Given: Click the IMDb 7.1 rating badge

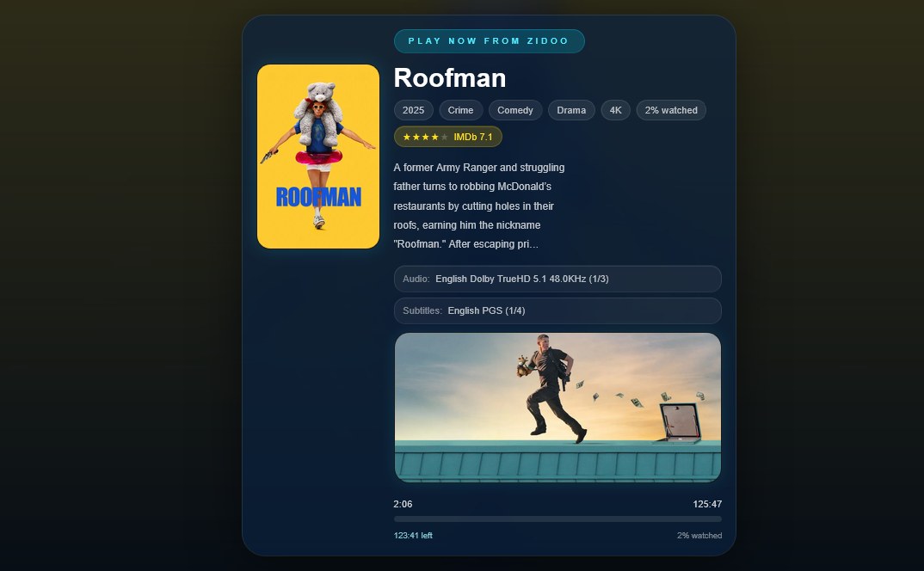Looking at the screenshot, I should tap(448, 137).
